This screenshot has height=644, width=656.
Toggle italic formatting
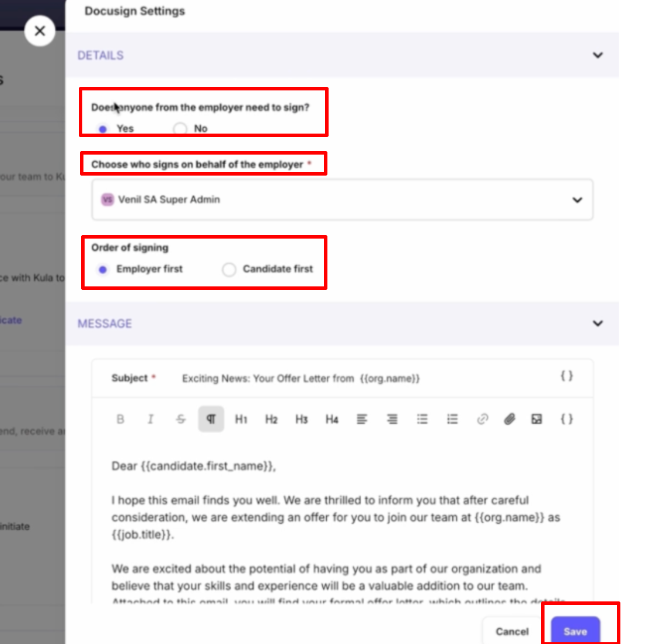(151, 419)
